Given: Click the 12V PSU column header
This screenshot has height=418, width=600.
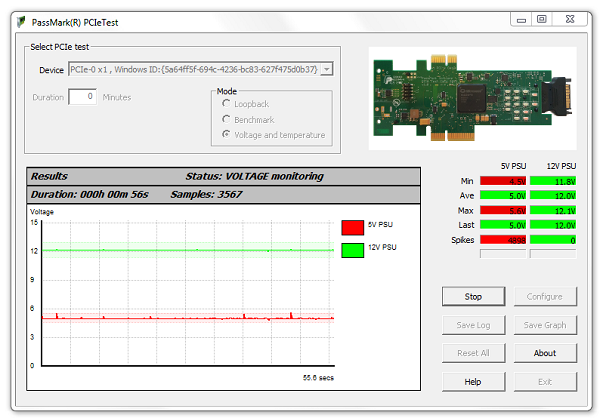Looking at the screenshot, I should click(561, 166).
